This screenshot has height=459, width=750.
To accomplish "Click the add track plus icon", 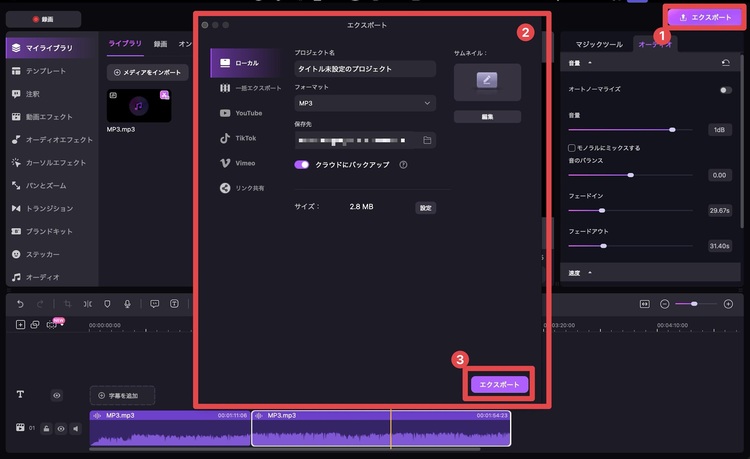I will [x=20, y=325].
